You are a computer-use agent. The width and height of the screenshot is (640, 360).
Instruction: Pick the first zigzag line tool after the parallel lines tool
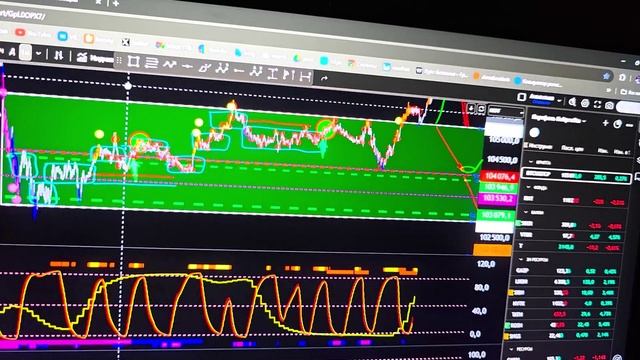tap(169, 64)
